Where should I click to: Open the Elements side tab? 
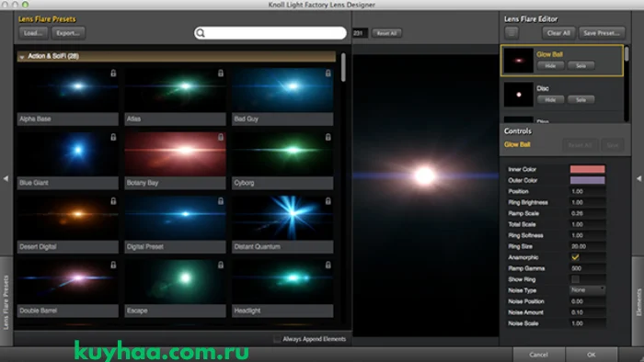tap(638, 301)
